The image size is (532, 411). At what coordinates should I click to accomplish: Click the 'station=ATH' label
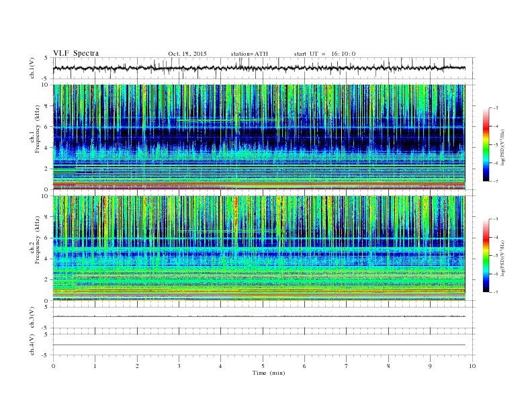249,54
